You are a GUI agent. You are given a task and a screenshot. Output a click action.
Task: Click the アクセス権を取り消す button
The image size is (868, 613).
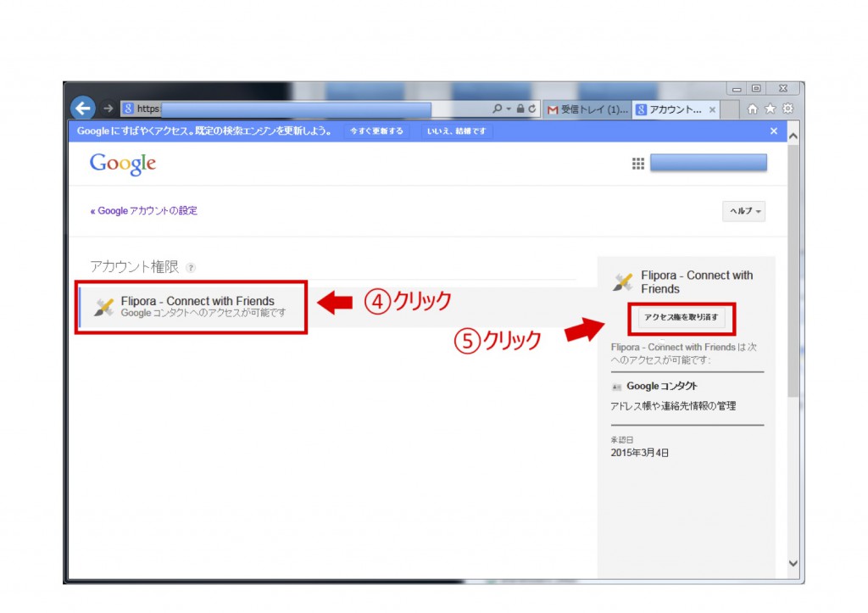[681, 317]
